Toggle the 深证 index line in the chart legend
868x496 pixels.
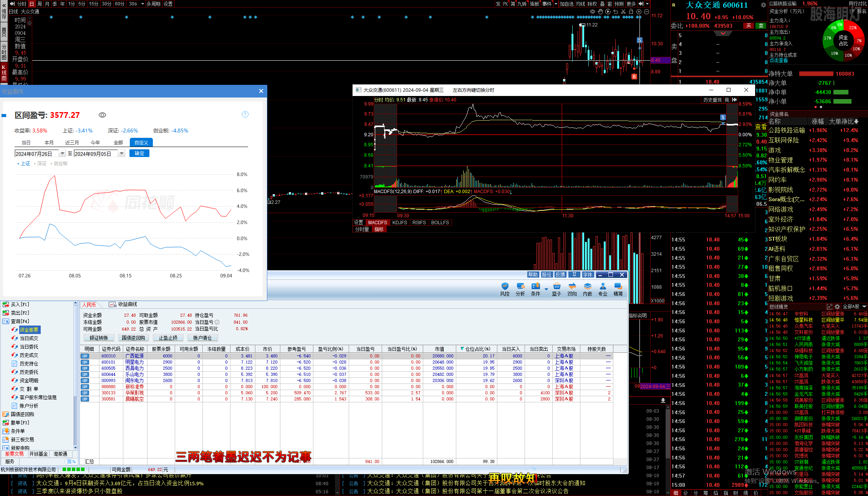[x=40, y=164]
